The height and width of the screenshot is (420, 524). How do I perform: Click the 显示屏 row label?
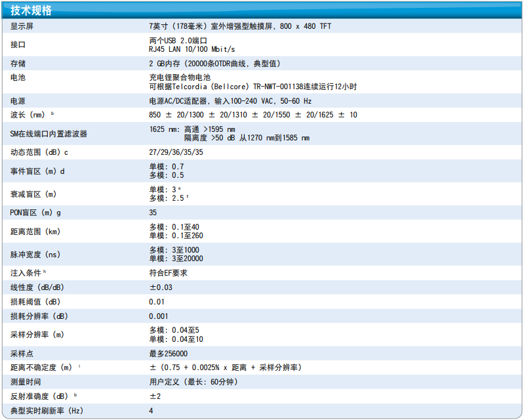(23, 26)
